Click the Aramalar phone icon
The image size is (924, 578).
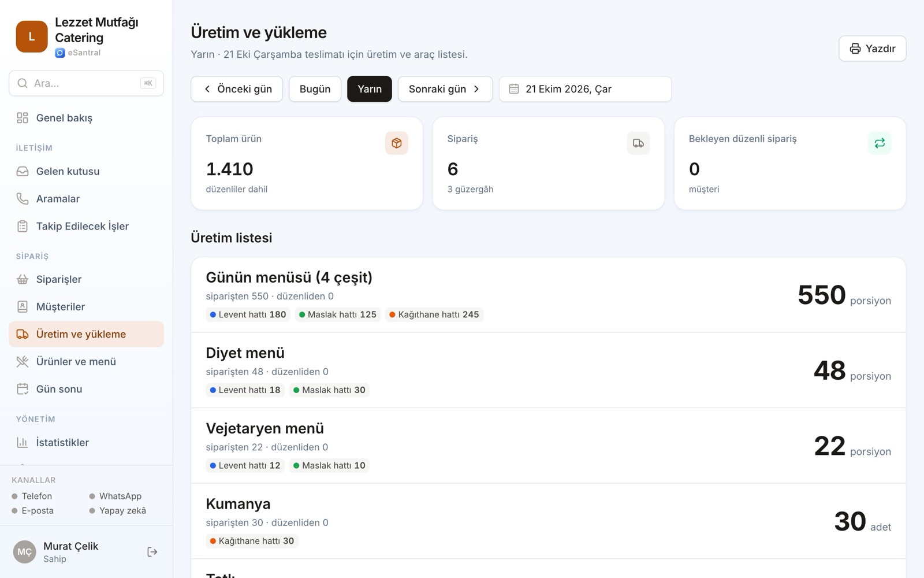pos(23,199)
